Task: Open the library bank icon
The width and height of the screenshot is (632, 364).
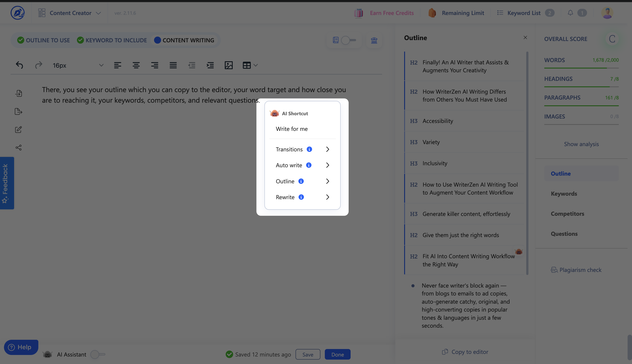Action: [x=374, y=40]
